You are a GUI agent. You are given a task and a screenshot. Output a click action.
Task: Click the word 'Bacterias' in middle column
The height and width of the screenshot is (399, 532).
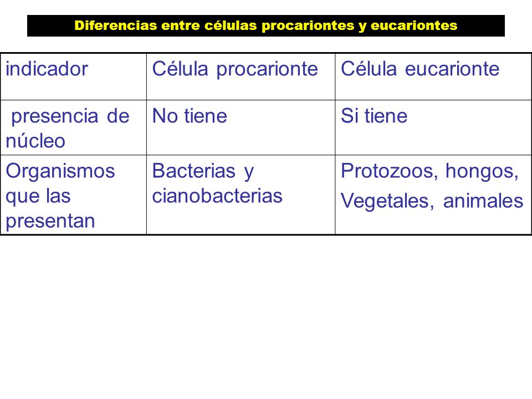coord(193,171)
